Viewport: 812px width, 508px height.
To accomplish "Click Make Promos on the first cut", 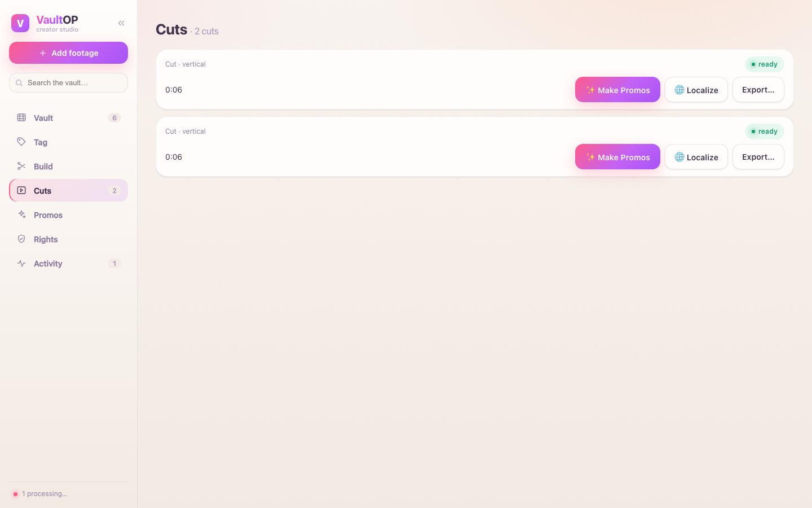I will 617,90.
